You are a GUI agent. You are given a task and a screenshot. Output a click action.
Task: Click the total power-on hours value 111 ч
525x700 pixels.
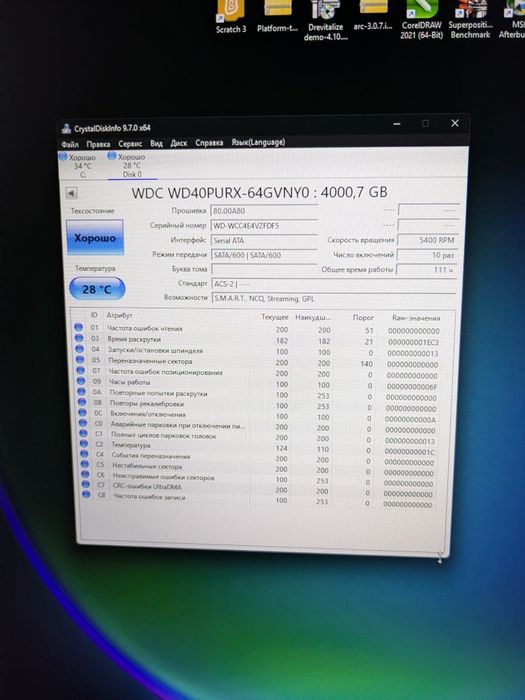pyautogui.click(x=426, y=270)
